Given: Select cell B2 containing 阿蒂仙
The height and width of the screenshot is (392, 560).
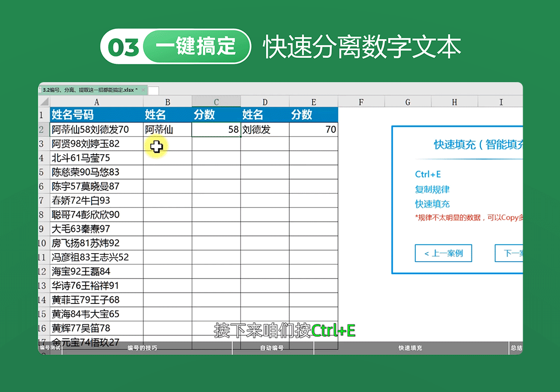Looking at the screenshot, I should click(167, 130).
